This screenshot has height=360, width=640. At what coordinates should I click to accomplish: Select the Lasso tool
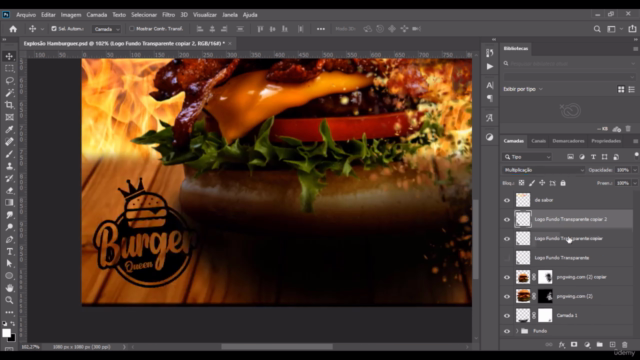[x=9, y=80]
